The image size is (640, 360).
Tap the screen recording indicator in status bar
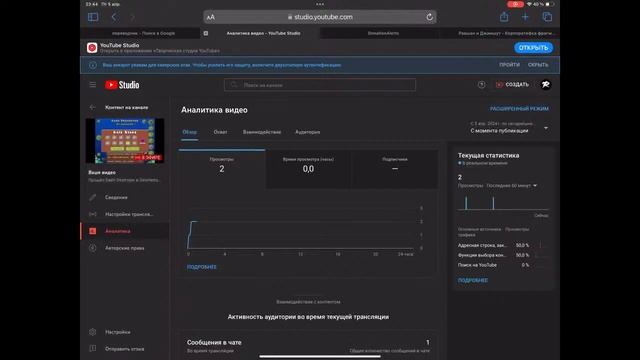tap(516, 4)
